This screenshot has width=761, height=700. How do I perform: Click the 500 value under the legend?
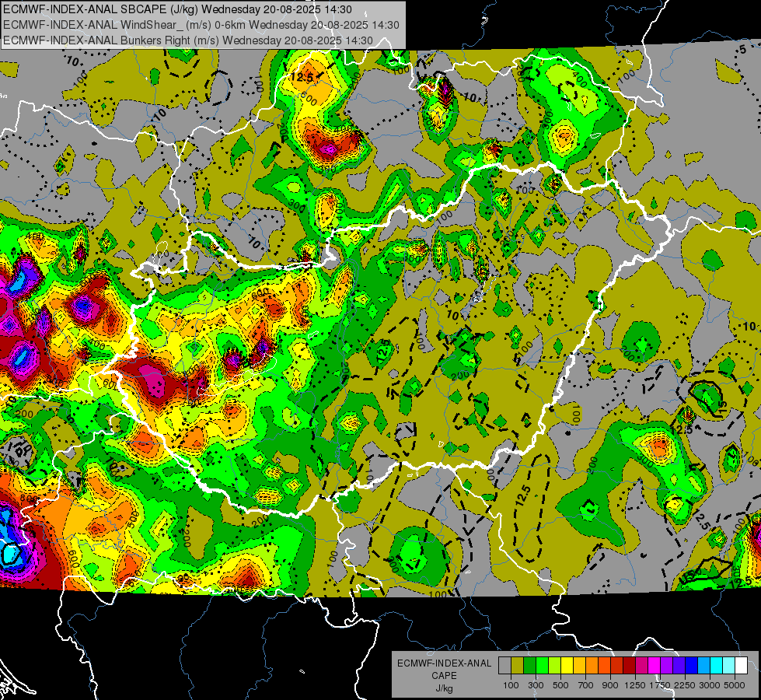[x=560, y=685]
